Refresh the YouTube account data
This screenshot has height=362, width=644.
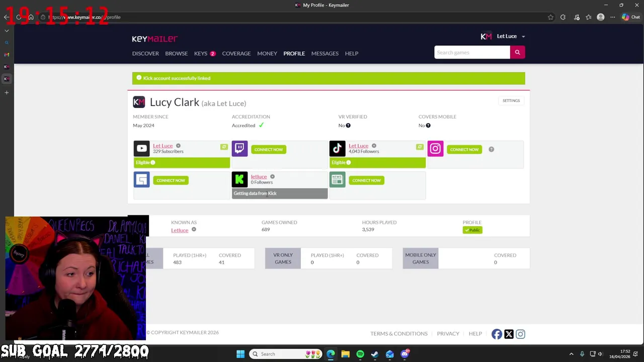224,147
